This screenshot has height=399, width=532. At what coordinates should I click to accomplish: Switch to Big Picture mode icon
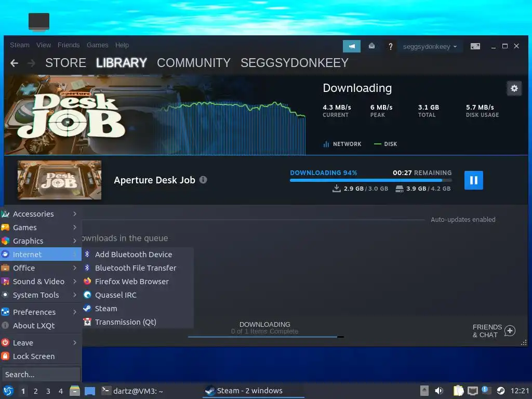click(x=475, y=46)
